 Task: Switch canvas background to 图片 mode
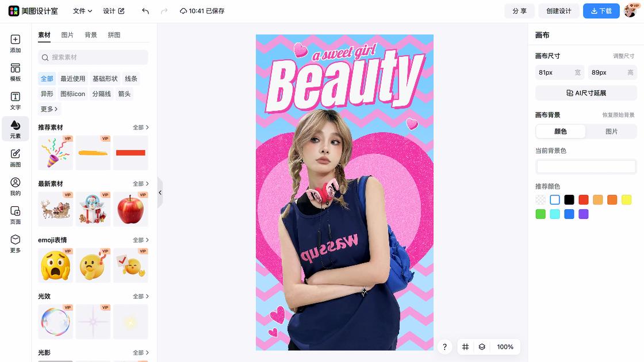click(611, 132)
